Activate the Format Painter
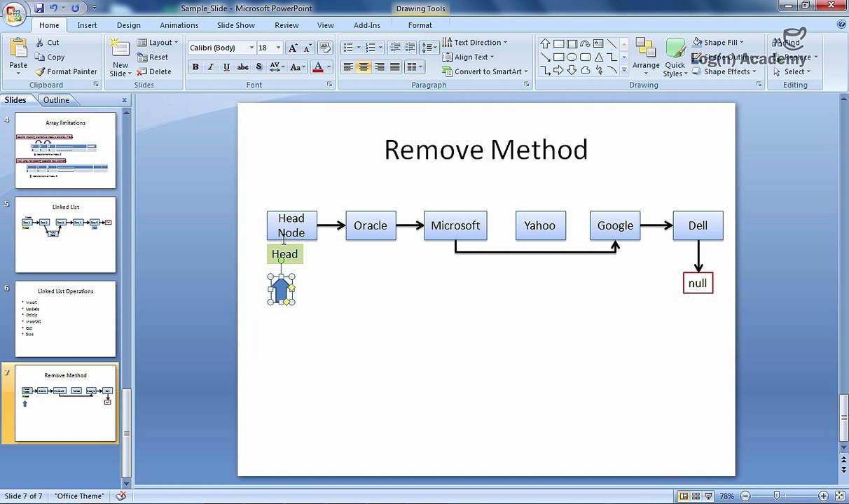The width and height of the screenshot is (849, 504). [x=66, y=71]
